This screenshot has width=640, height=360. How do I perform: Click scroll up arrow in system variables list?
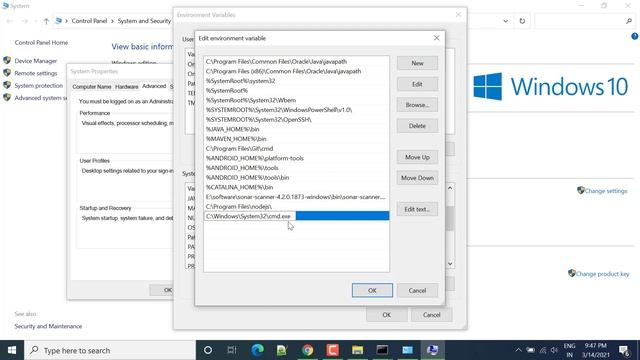click(x=450, y=188)
